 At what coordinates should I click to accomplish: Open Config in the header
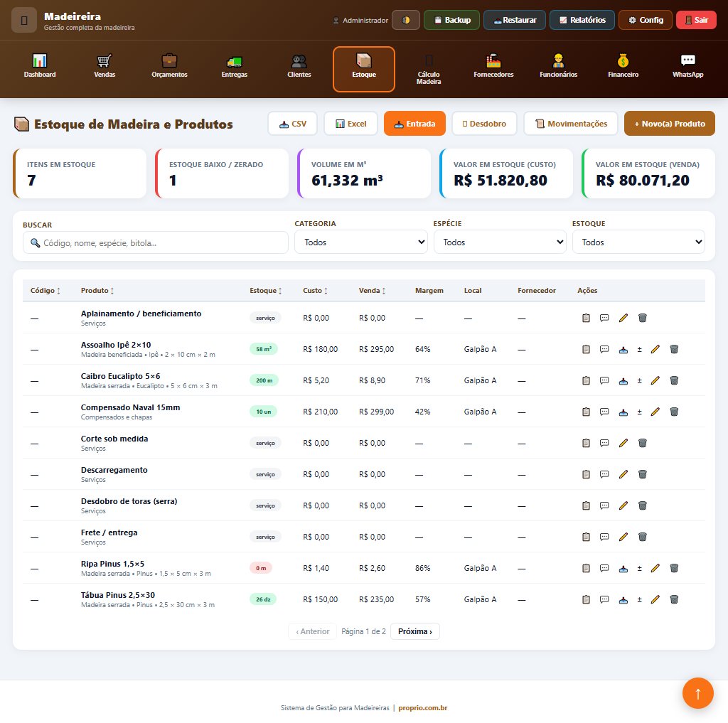pyautogui.click(x=646, y=20)
